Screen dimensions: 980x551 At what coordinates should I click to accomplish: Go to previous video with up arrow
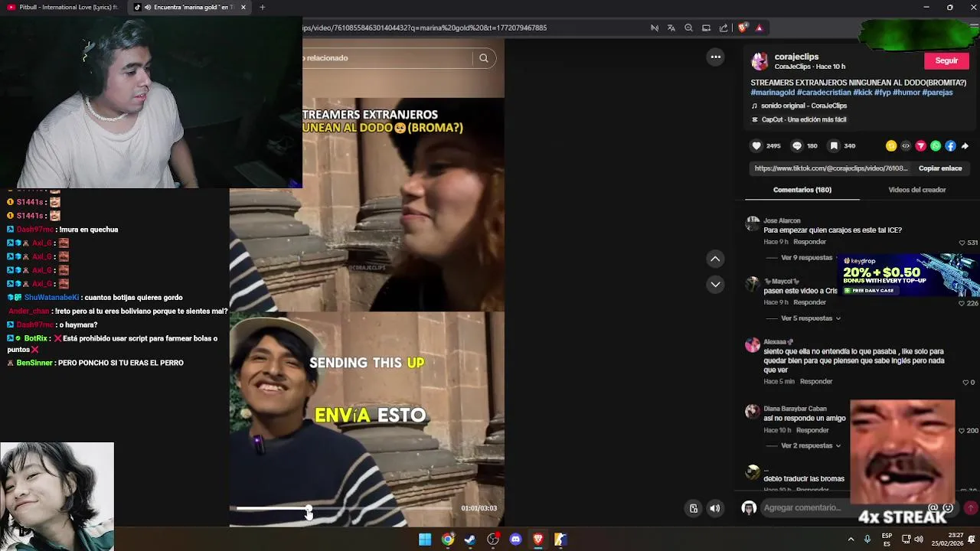pos(715,259)
